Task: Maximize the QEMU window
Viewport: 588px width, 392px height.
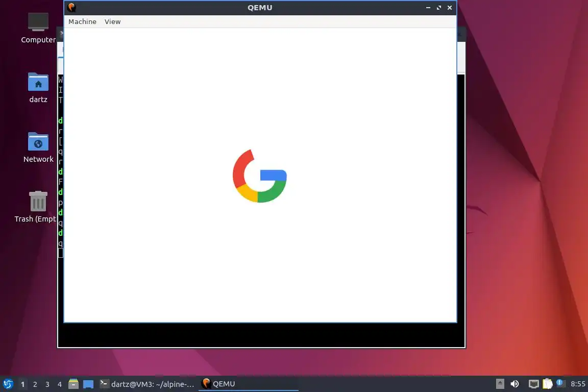Action: pyautogui.click(x=439, y=8)
